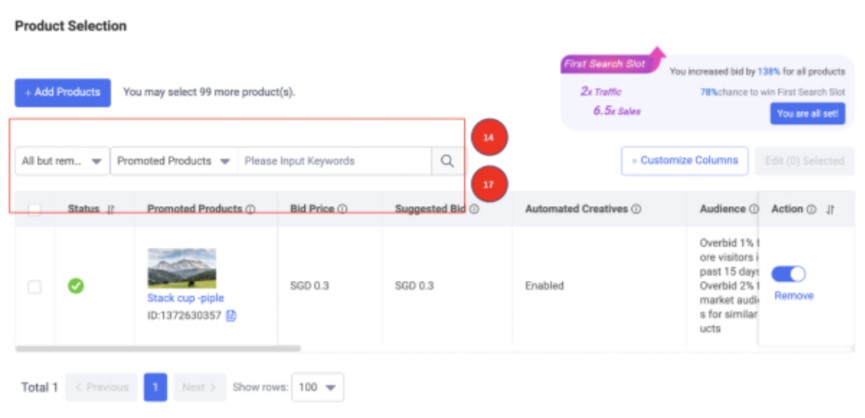Click info icon next to Suggested Bid
Image resolution: width=865 pixels, height=418 pixels.
click(474, 210)
